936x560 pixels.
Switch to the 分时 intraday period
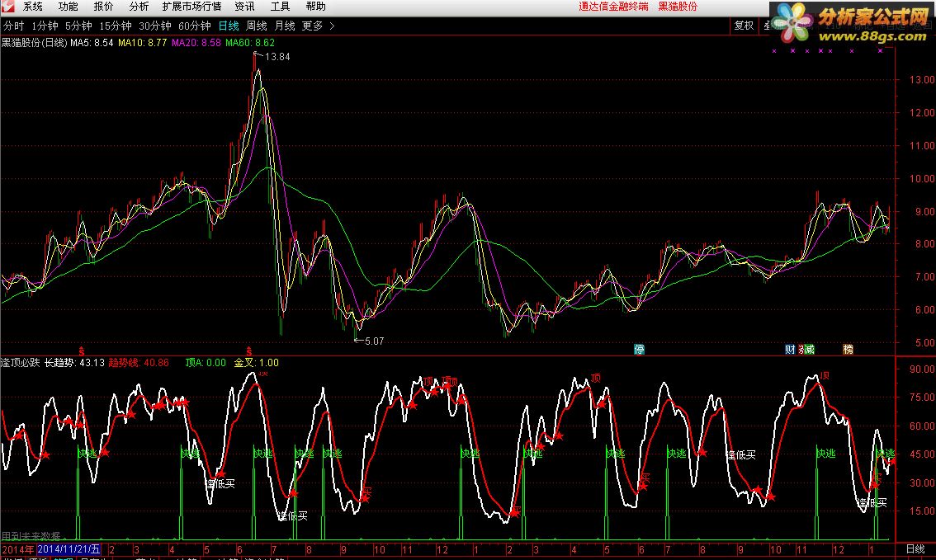pos(14,26)
